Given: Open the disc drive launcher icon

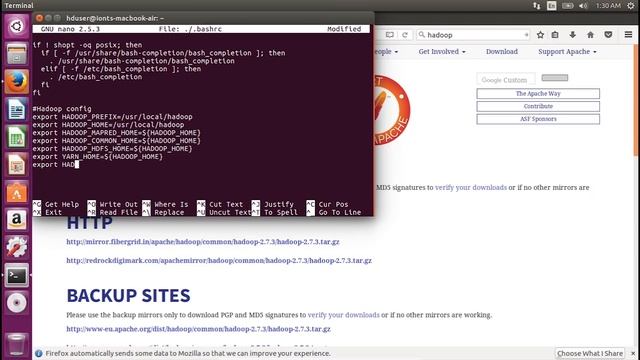Looking at the screenshot, I should 16,303.
